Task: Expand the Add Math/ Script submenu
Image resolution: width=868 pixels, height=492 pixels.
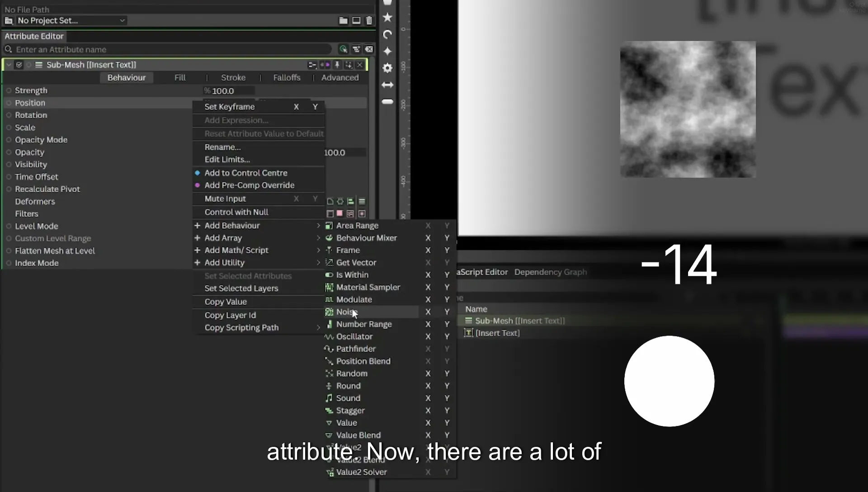Action: tap(258, 250)
